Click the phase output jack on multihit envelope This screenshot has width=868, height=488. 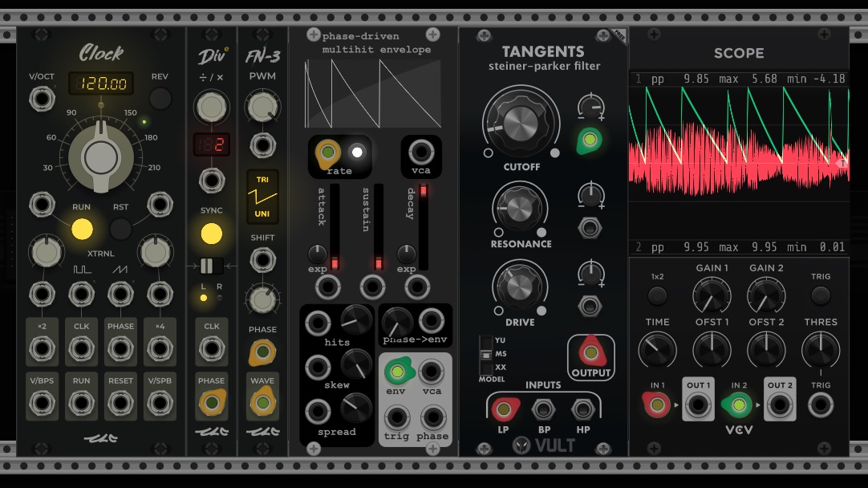coord(433,417)
